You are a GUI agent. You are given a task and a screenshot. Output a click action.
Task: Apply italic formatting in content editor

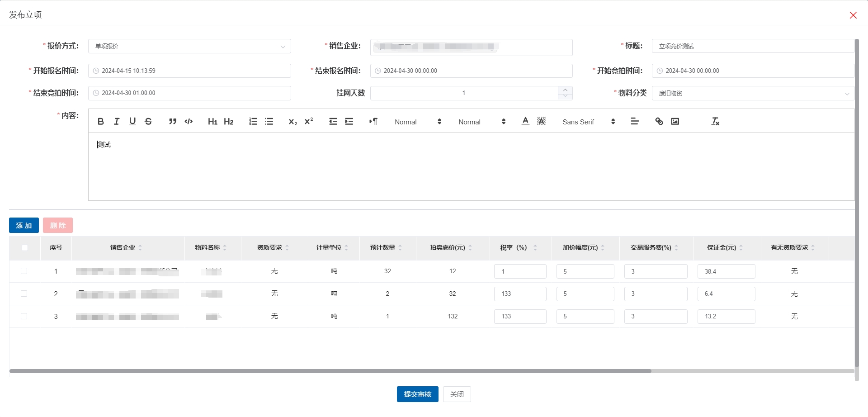[x=117, y=122]
